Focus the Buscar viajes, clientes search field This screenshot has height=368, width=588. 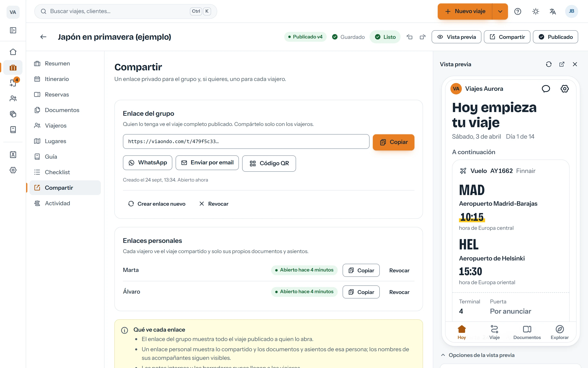coord(126,11)
